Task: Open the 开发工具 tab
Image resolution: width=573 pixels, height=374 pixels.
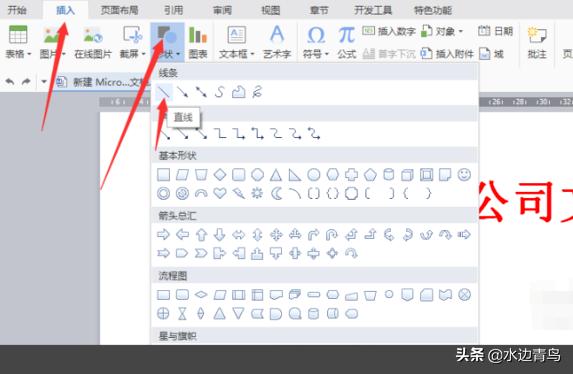Action: tap(373, 10)
